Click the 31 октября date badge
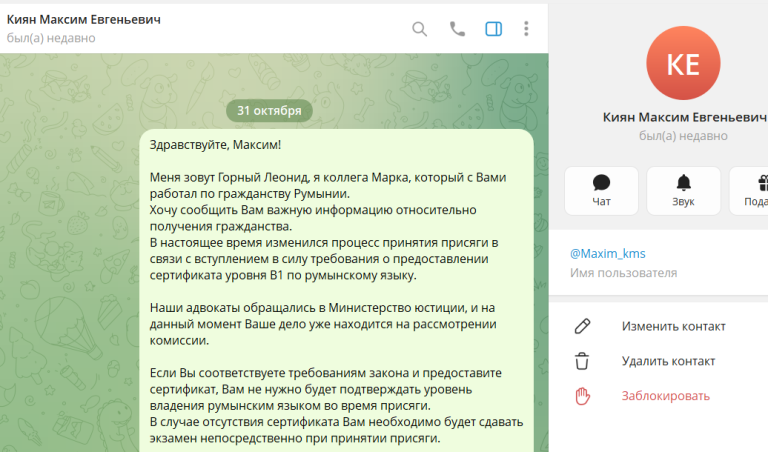Screen dimensions: 768x452 point(269,111)
